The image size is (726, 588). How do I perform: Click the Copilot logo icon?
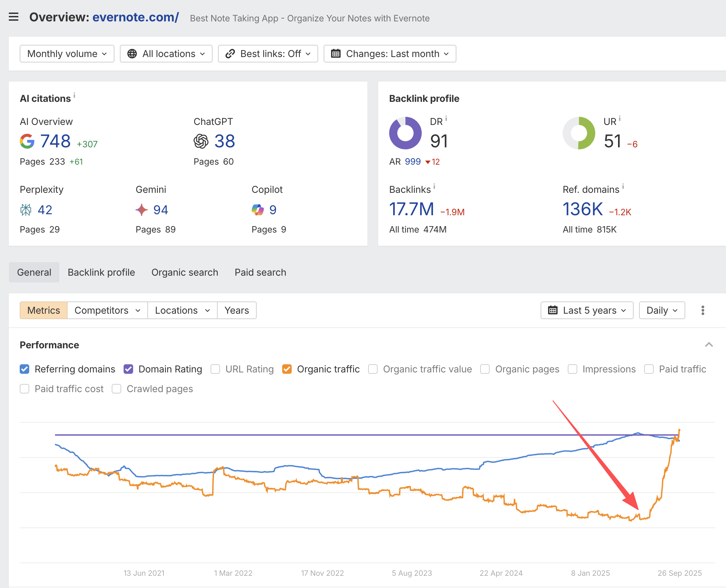[258, 210]
